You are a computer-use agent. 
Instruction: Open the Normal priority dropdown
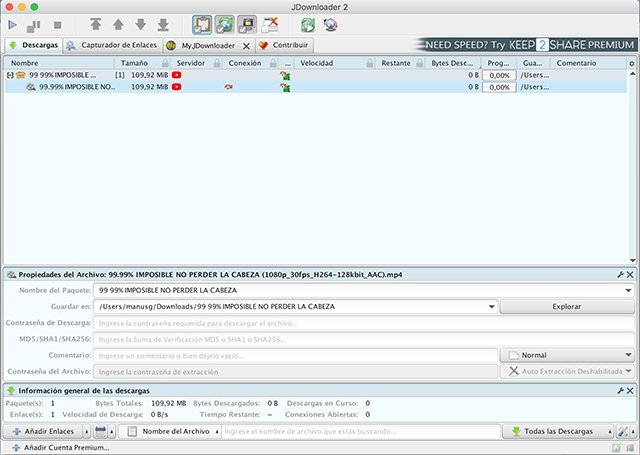tap(567, 355)
